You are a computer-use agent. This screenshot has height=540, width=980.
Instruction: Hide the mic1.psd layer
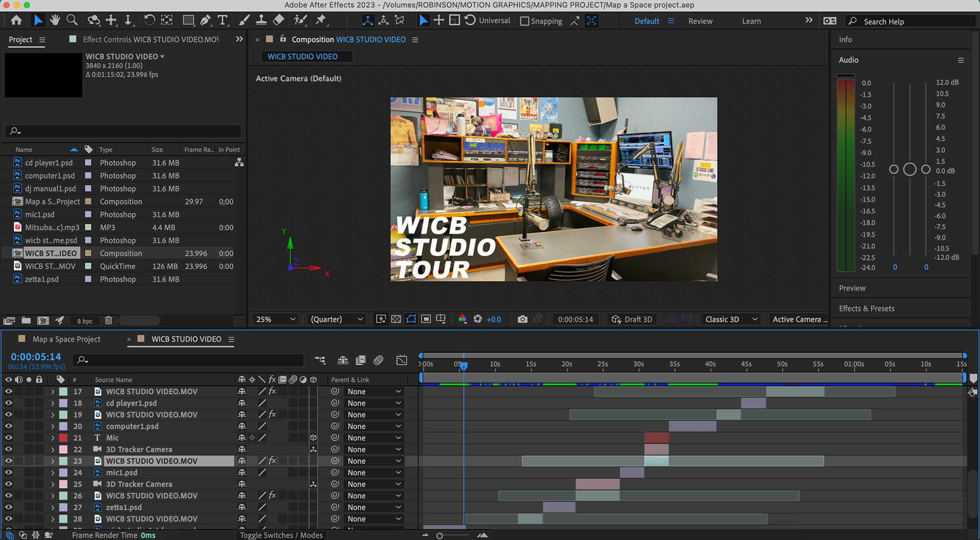click(x=9, y=473)
